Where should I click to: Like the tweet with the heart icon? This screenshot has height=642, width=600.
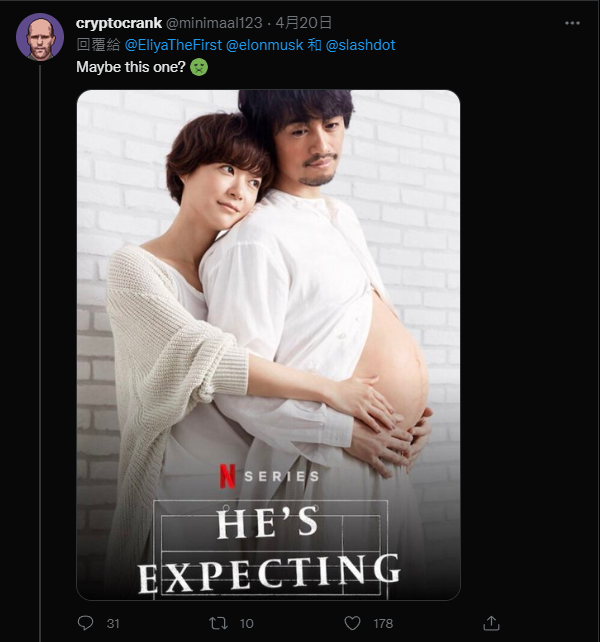(x=352, y=623)
